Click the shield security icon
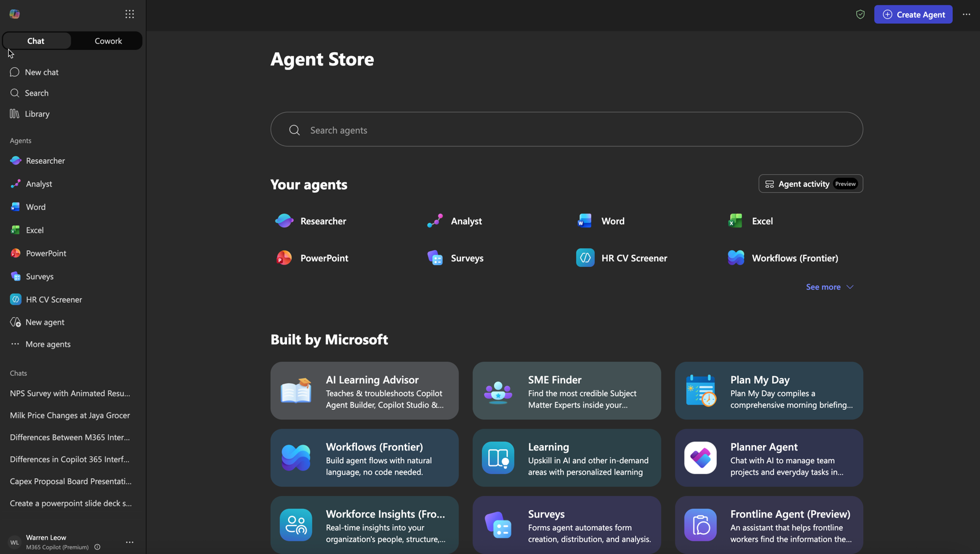 [860, 14]
